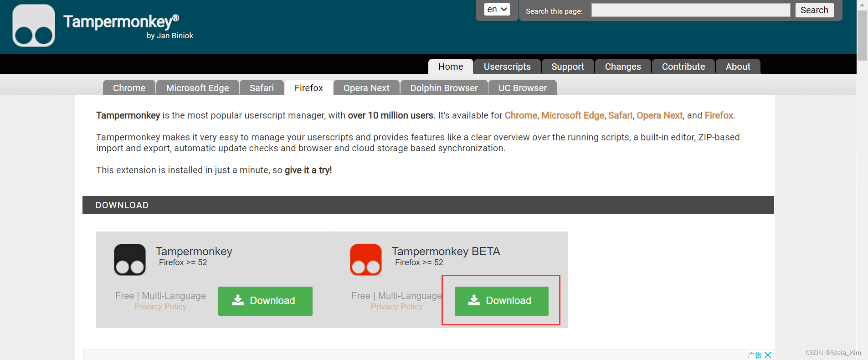
Task: Open the Contribute tab
Action: pos(683,67)
